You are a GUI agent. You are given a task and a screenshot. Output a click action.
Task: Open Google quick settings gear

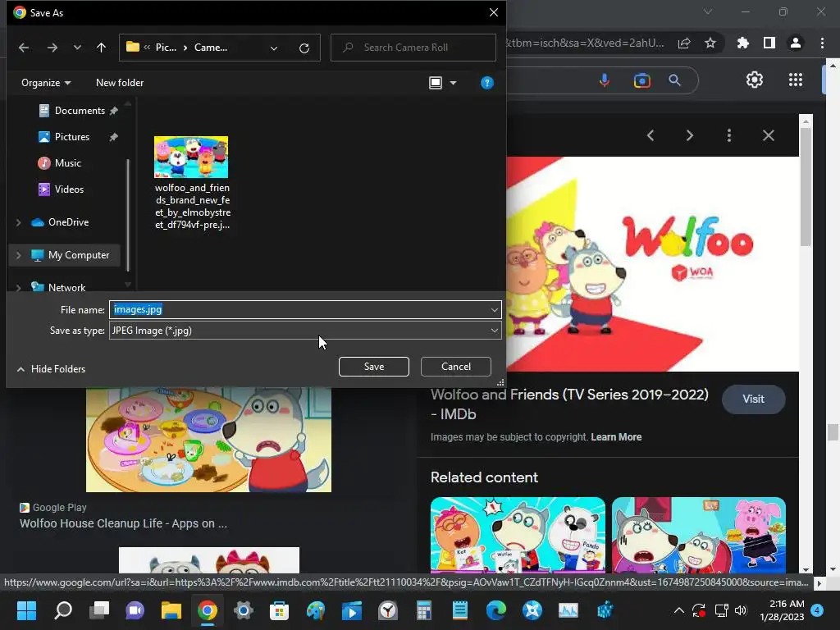(x=755, y=80)
